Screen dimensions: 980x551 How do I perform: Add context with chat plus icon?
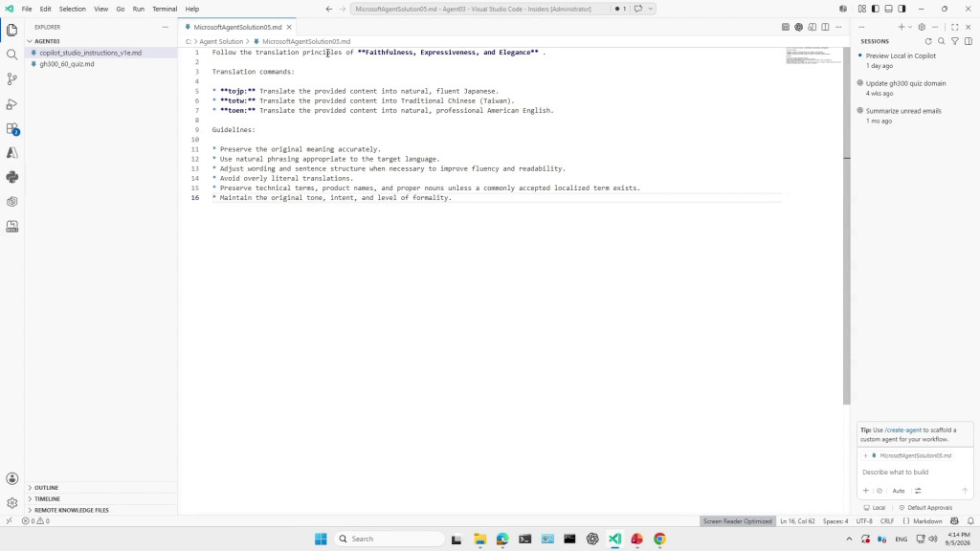pos(865,491)
